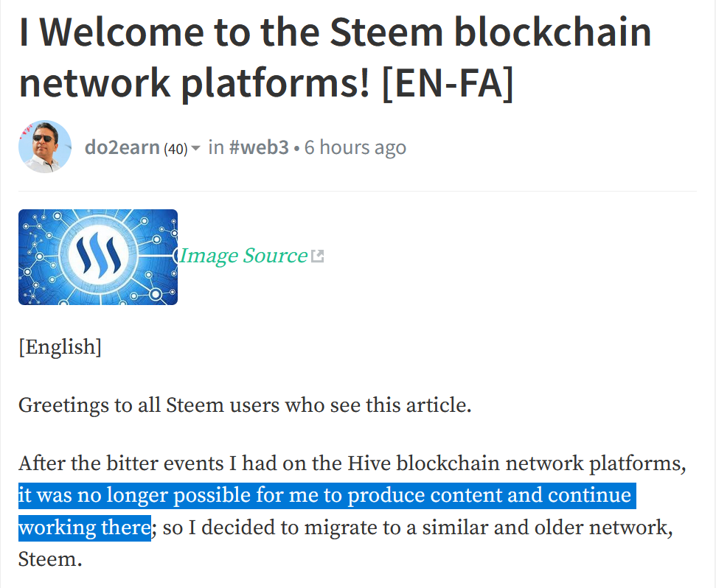This screenshot has height=588, width=716.
Task: Click the bullet separator before the timestamp
Action: pos(299,147)
